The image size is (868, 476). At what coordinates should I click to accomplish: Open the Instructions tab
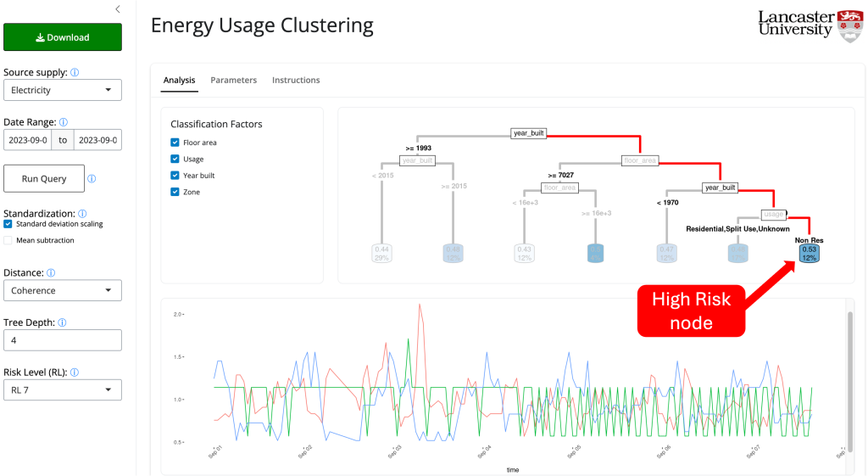(296, 80)
